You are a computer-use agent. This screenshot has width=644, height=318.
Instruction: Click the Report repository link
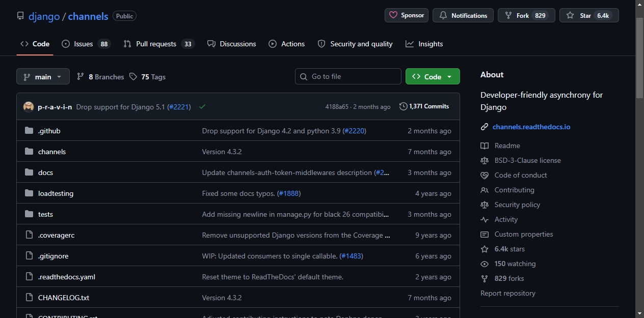(508, 293)
